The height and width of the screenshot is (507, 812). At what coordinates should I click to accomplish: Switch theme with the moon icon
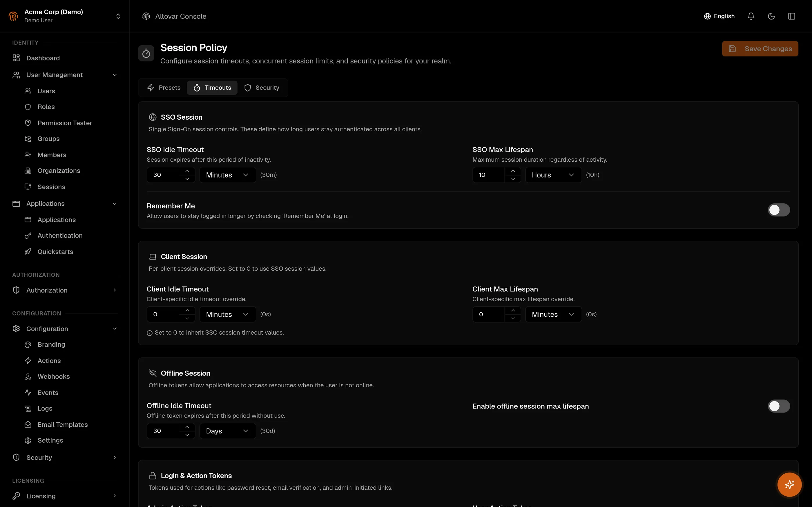point(771,16)
